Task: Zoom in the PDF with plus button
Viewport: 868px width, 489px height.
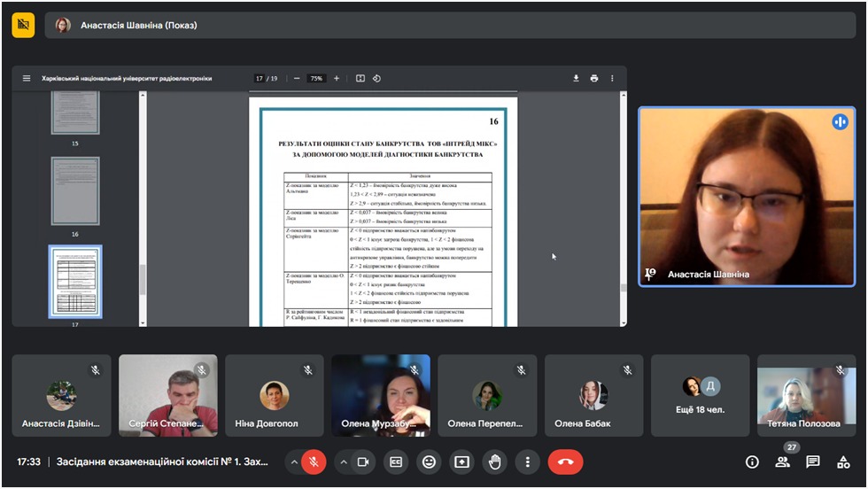Action: (337, 78)
